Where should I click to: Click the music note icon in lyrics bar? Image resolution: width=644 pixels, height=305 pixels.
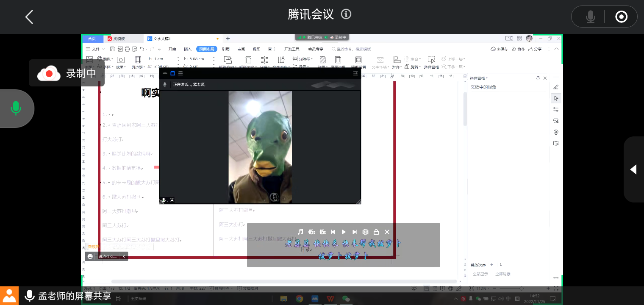300,232
